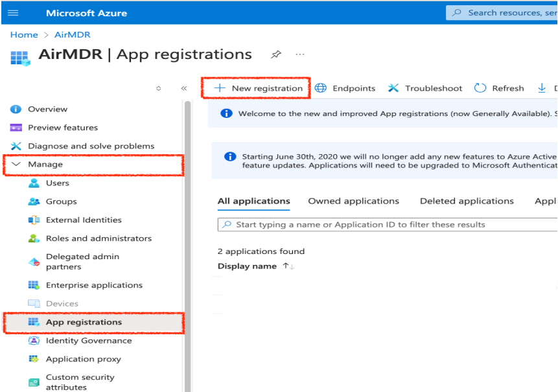Viewport: 558px width, 392px height.
Task: Open Groups
Action: point(61,202)
